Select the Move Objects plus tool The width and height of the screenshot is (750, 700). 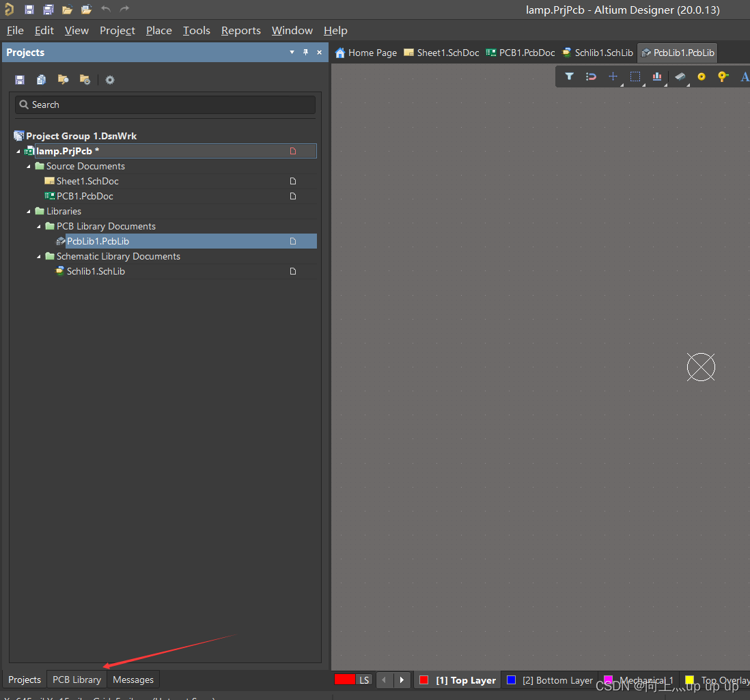pyautogui.click(x=613, y=76)
